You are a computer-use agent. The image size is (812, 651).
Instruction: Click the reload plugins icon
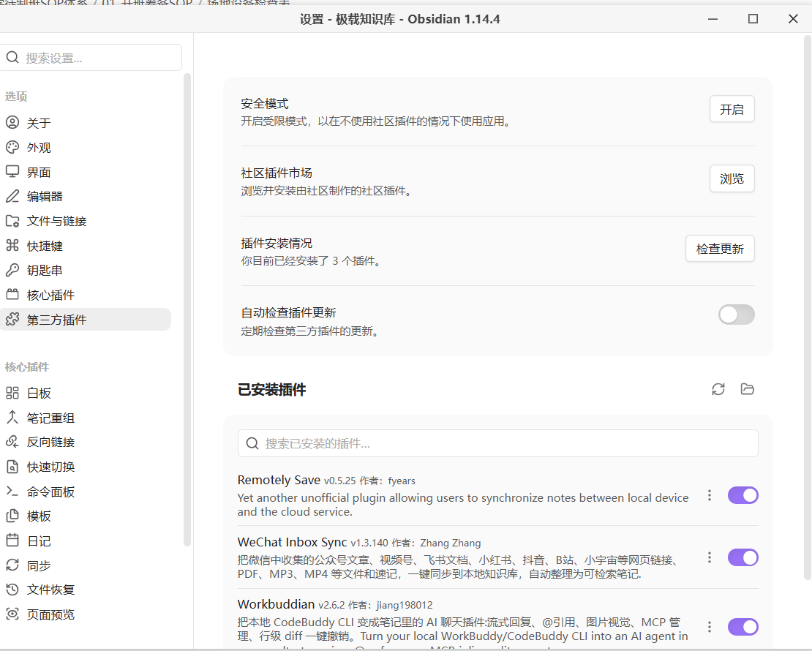(x=718, y=389)
